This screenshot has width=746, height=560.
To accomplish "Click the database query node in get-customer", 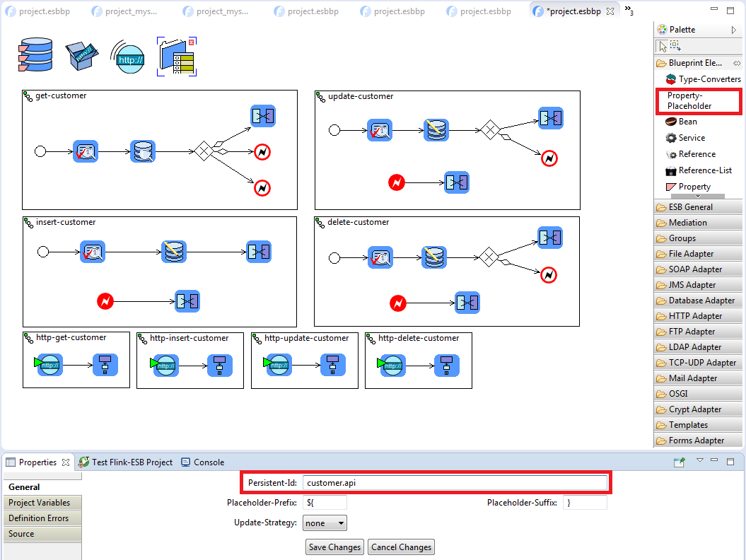I will 143,152.
